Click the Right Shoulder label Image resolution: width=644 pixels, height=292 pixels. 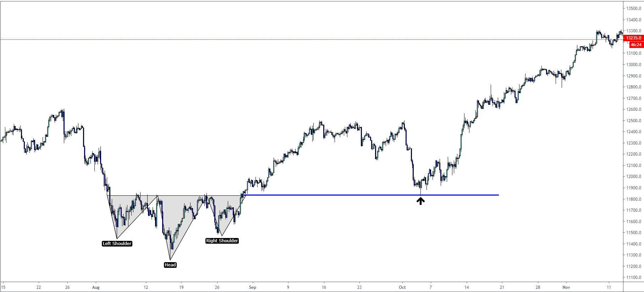coord(222,240)
